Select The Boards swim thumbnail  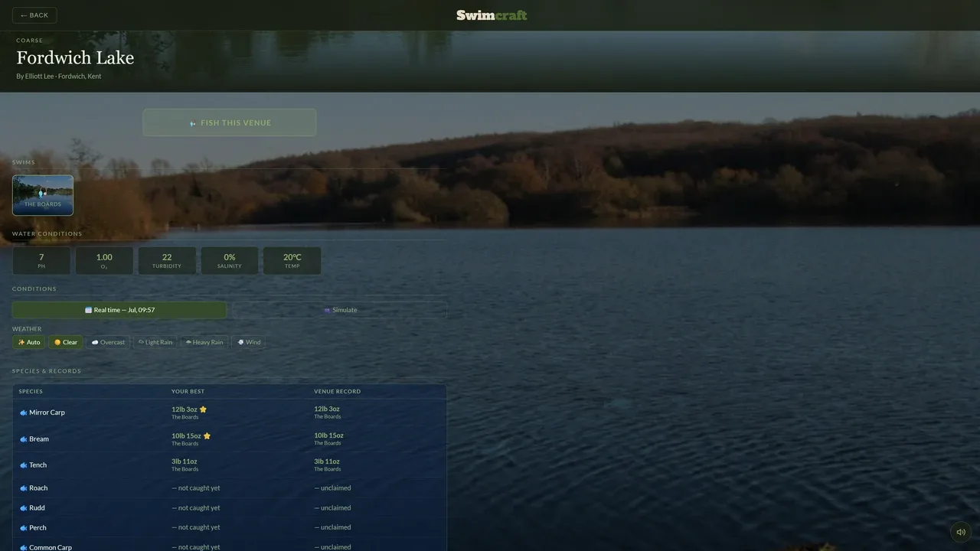(x=43, y=195)
